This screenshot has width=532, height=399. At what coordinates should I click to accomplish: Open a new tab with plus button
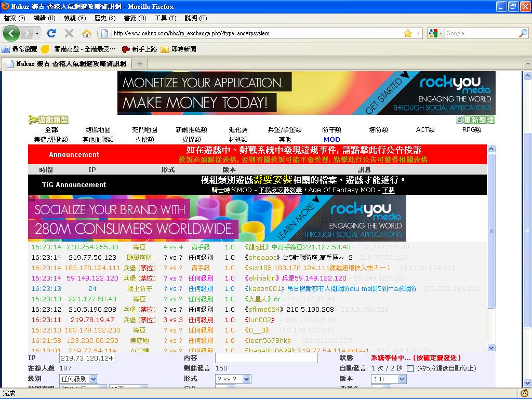pos(139,64)
